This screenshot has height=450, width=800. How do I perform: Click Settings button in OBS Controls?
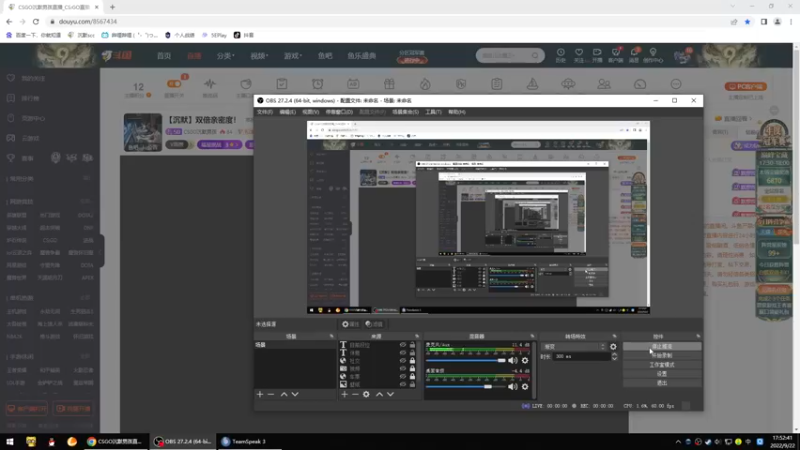662,374
